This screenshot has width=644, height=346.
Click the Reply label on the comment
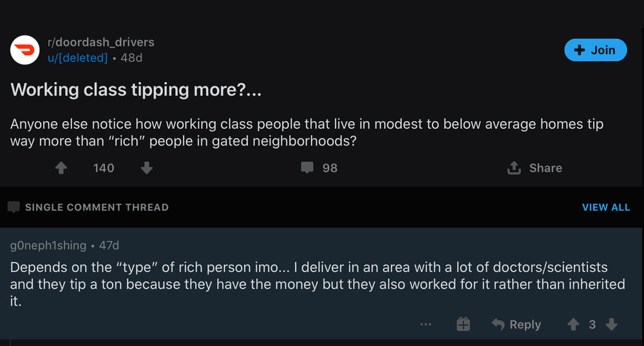click(x=525, y=325)
